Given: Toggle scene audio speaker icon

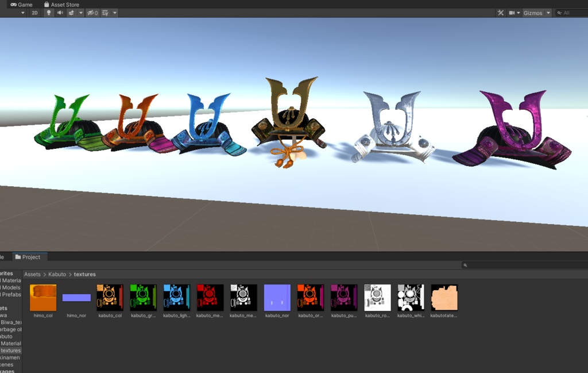Looking at the screenshot, I should coord(60,13).
